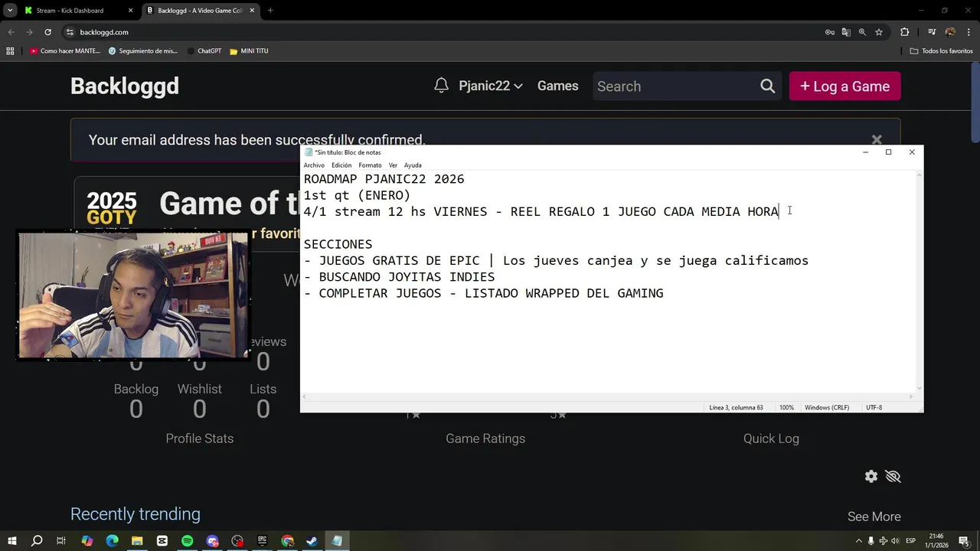
Task: Open Chrome profile avatar
Action: point(950,32)
